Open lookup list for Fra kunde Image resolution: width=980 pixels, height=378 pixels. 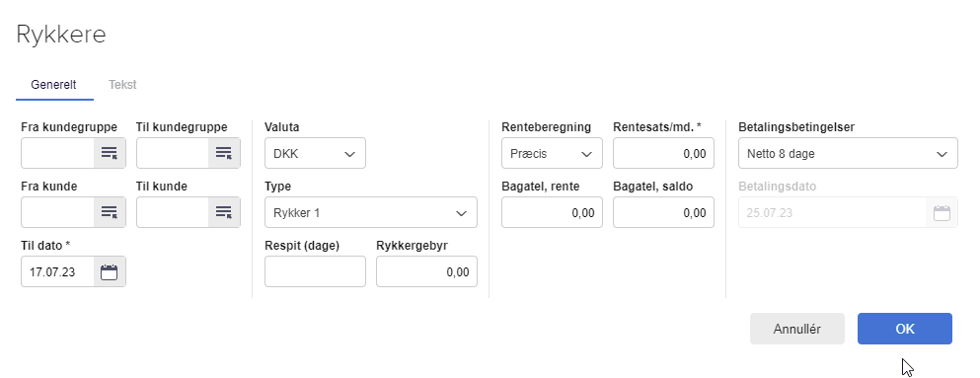point(110,212)
